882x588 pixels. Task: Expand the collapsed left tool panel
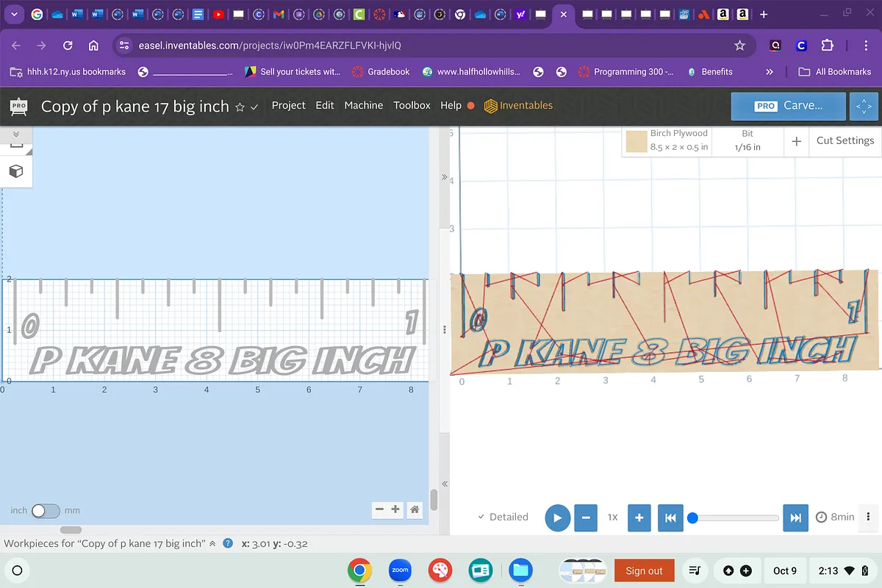tap(16, 135)
